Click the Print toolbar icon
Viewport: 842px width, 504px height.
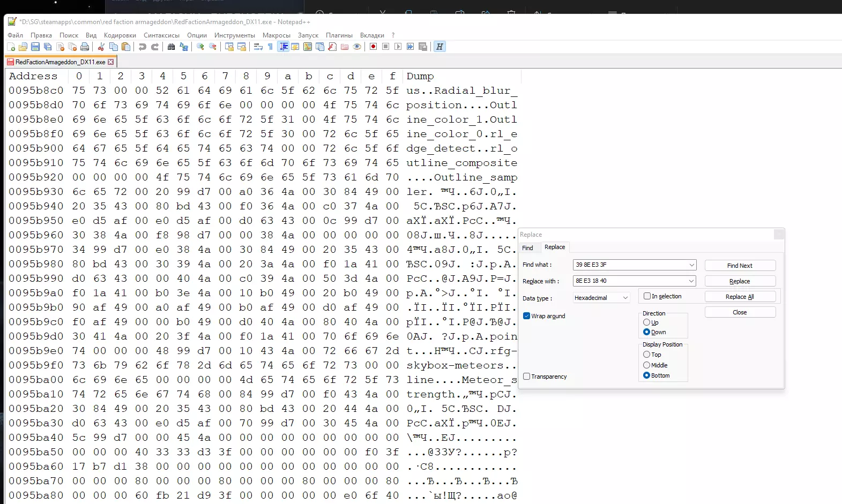click(85, 47)
